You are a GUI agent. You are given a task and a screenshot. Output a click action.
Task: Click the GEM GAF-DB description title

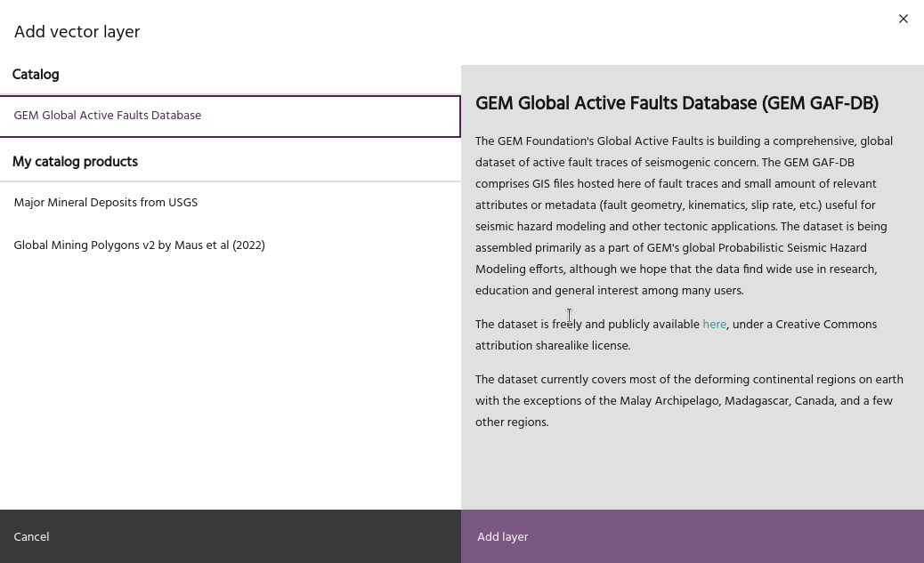click(677, 104)
